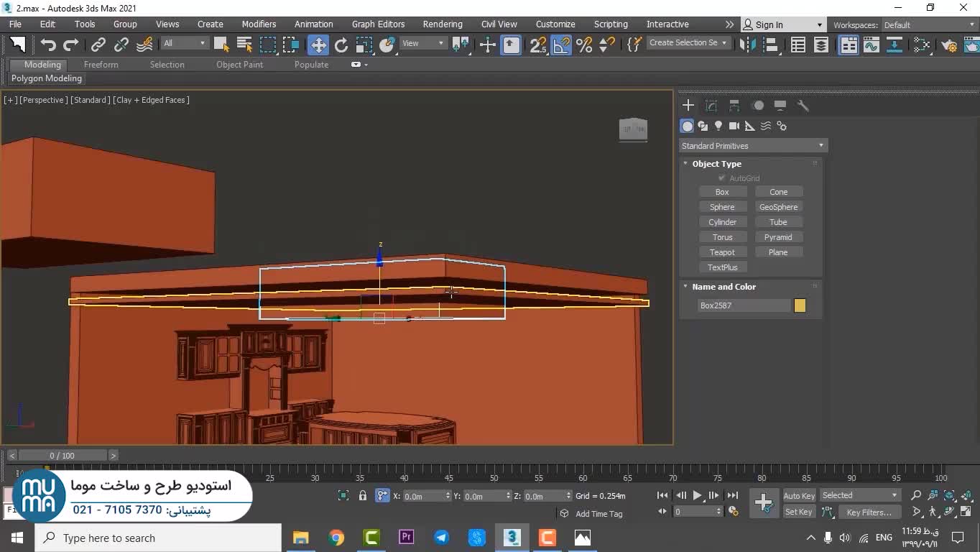The height and width of the screenshot is (552, 980).
Task: Click the Undo arrow in toolbar
Action: pyautogui.click(x=48, y=45)
